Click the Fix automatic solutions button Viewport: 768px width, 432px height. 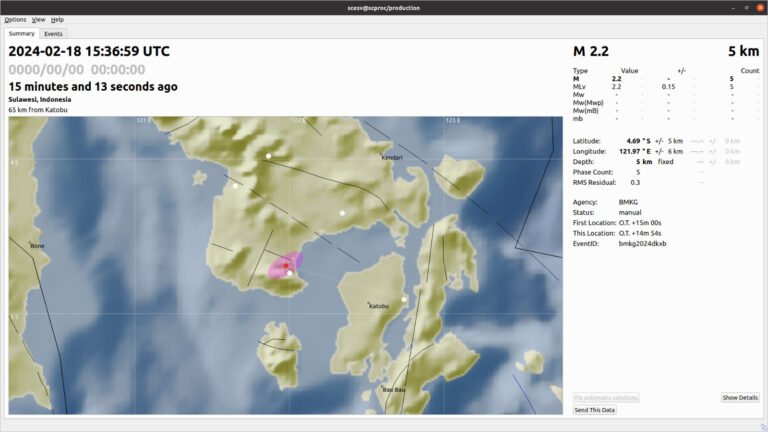pos(606,398)
